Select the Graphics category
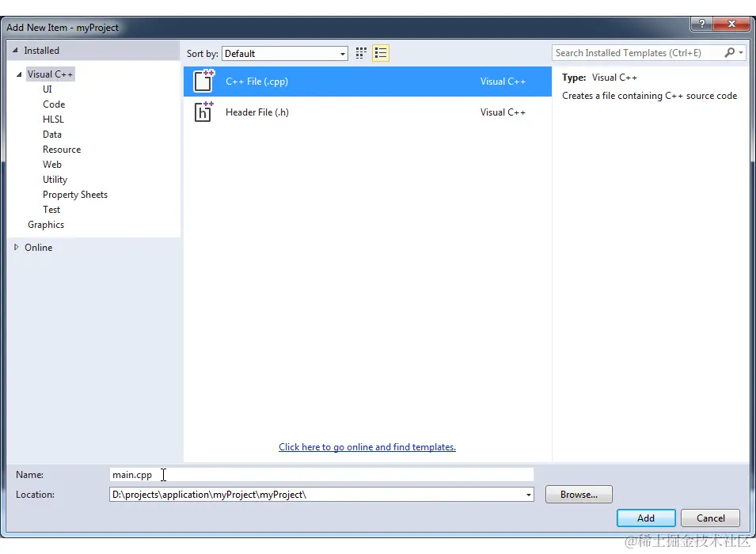 point(46,225)
